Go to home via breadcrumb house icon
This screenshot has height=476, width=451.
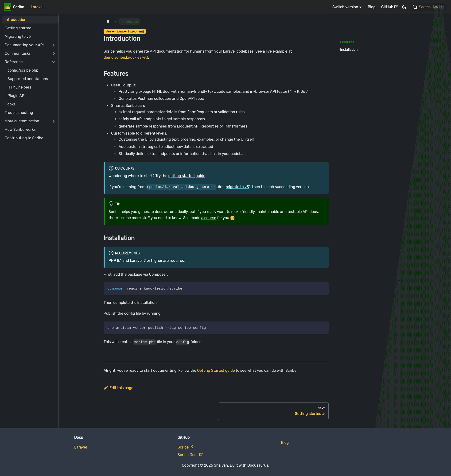(108, 21)
